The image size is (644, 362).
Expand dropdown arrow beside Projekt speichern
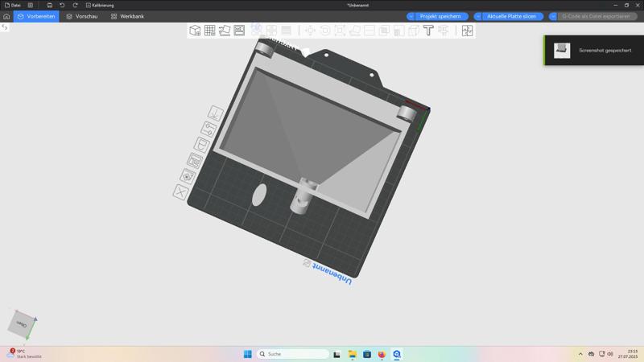pyautogui.click(x=411, y=16)
